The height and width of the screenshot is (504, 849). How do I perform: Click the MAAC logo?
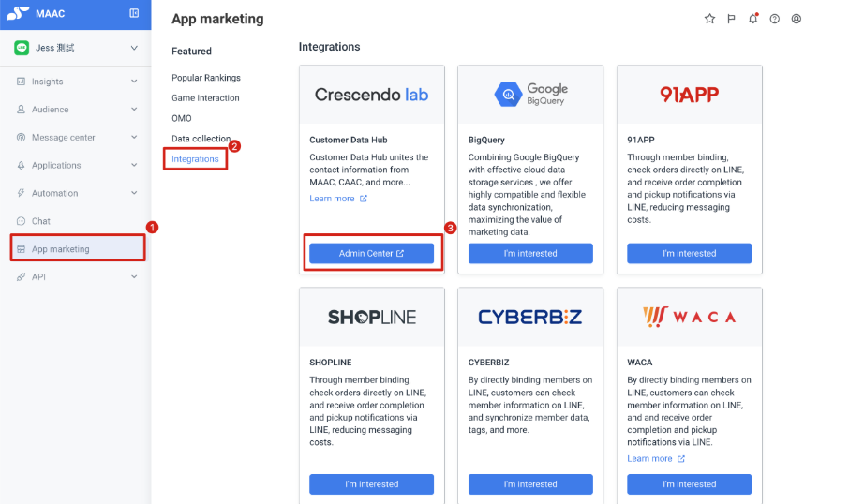point(18,13)
